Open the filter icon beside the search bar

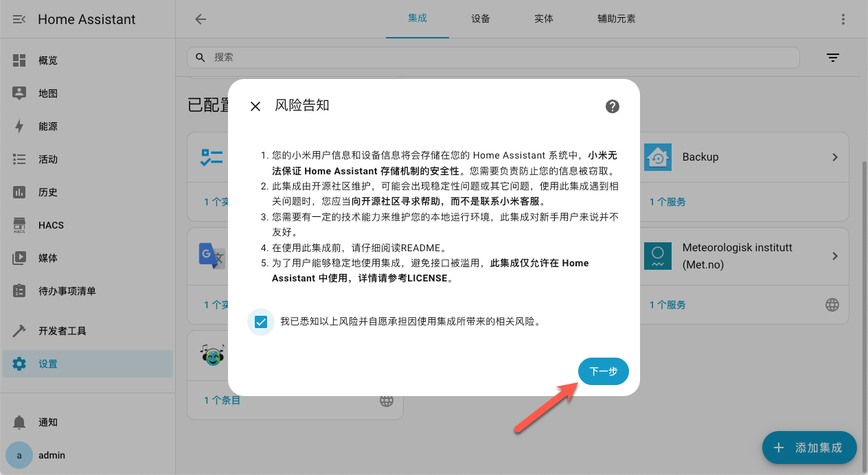pyautogui.click(x=833, y=58)
